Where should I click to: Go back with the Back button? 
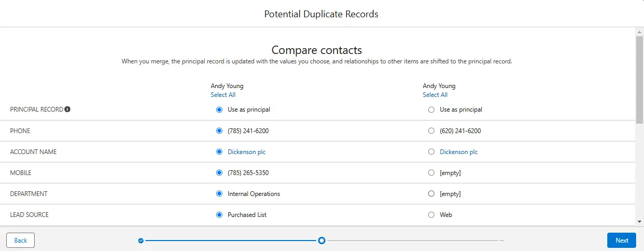tap(20, 240)
